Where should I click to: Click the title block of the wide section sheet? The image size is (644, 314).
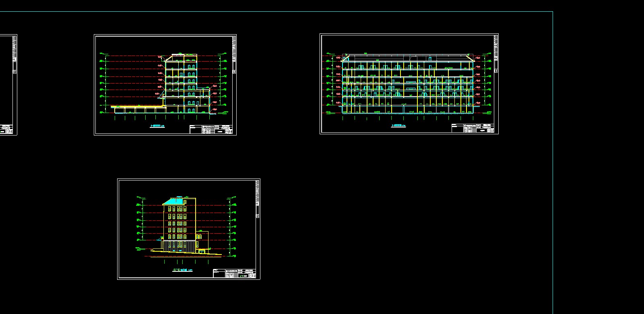[x=472, y=128]
